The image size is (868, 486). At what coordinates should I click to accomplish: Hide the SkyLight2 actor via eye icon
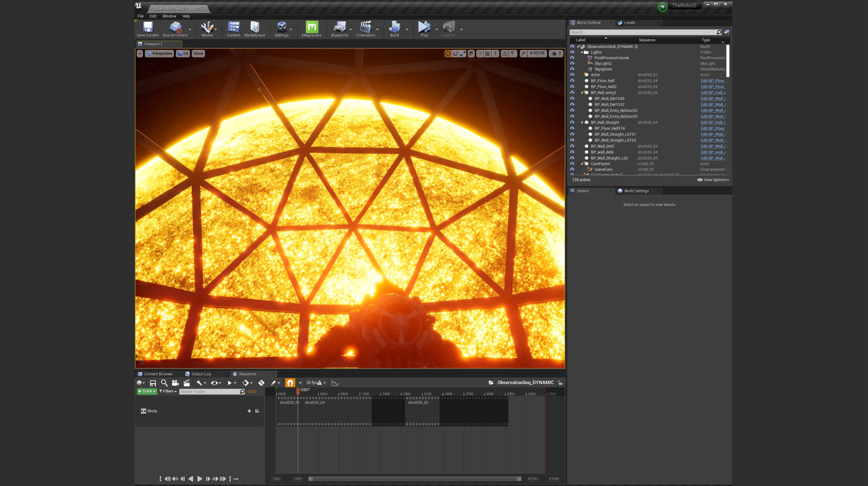click(572, 63)
